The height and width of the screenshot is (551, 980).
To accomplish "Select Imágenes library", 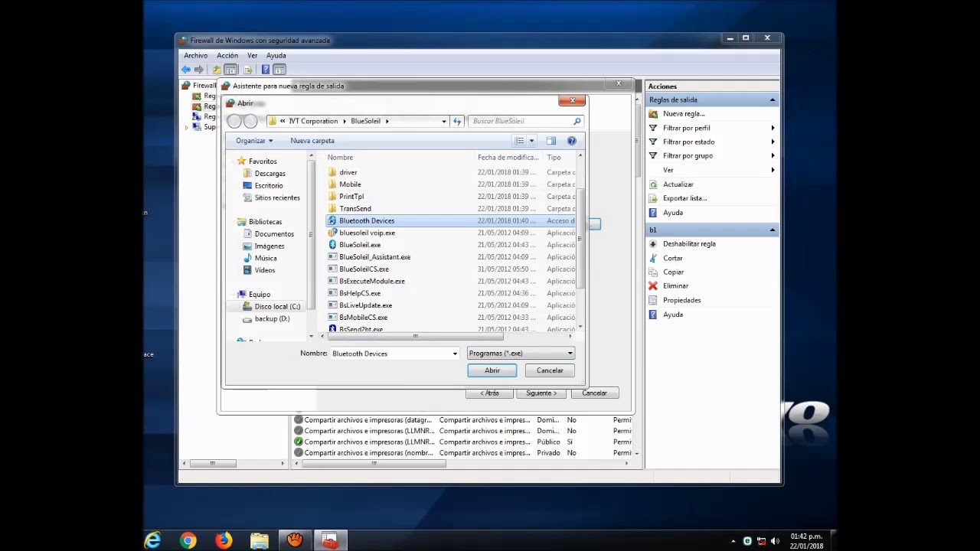I will [x=263, y=246].
